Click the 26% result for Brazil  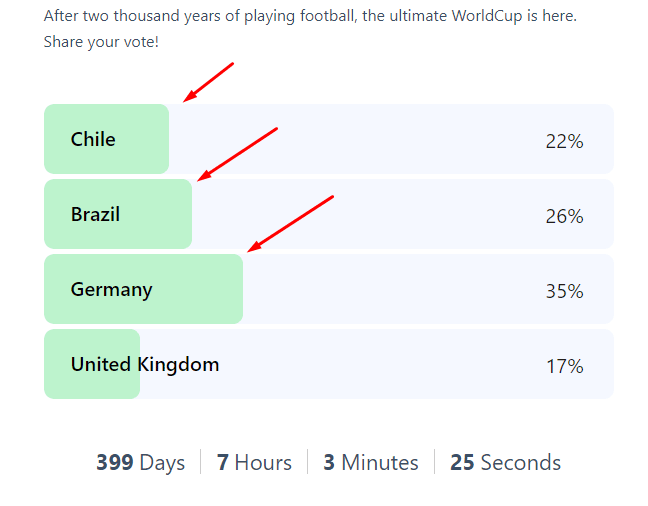tap(564, 216)
